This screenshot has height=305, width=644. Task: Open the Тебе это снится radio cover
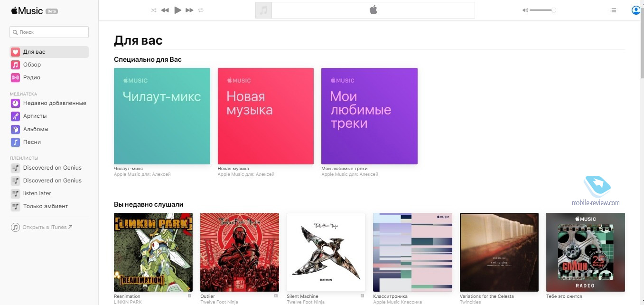(586, 252)
